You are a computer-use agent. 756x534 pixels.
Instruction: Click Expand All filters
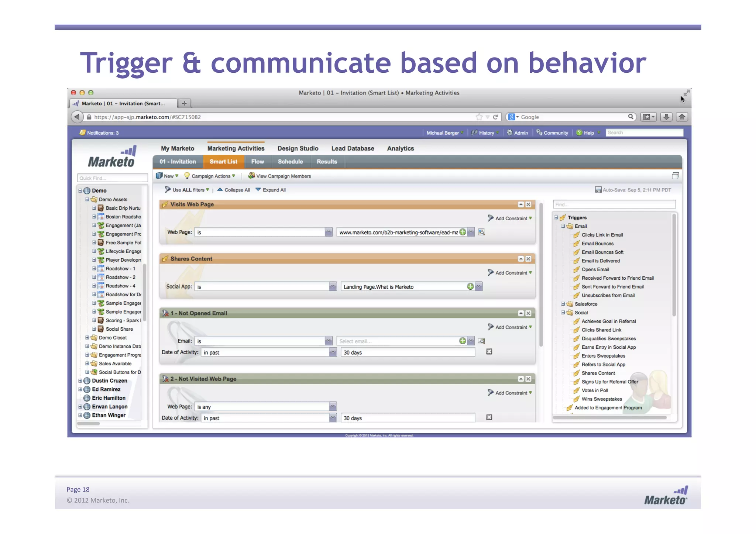tap(271, 190)
